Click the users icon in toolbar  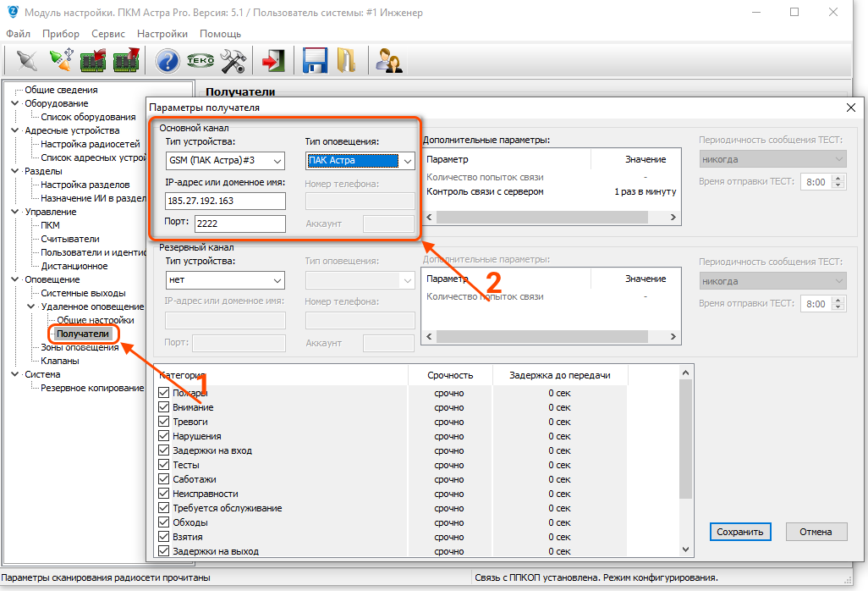[388, 61]
